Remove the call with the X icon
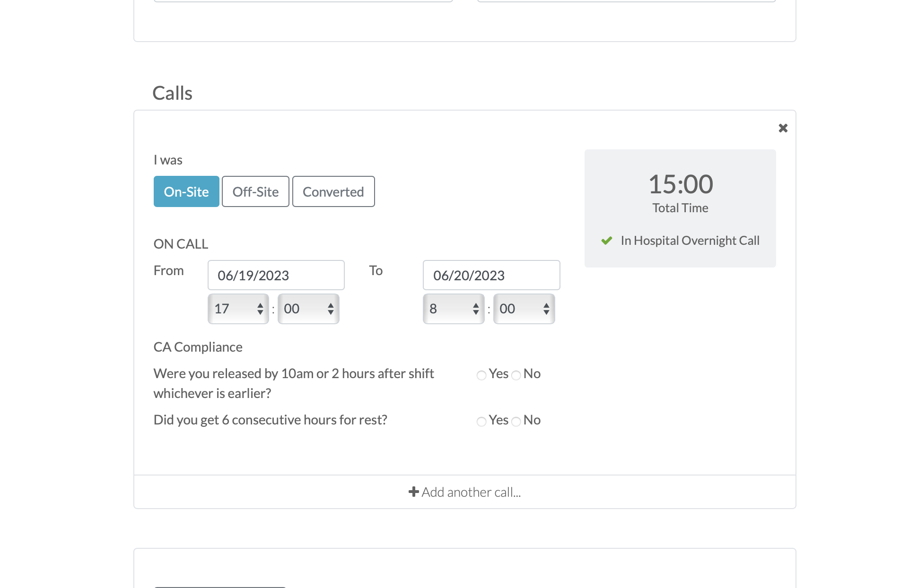The width and height of the screenshot is (909, 588). (783, 128)
